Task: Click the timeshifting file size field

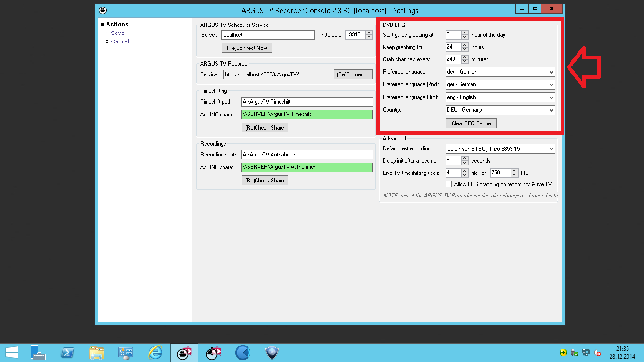Action: 500,173
